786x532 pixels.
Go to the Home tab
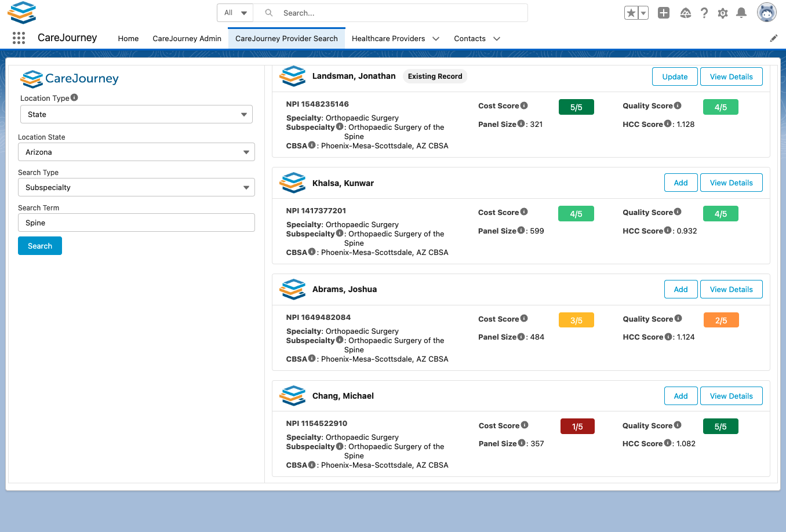[128, 39]
